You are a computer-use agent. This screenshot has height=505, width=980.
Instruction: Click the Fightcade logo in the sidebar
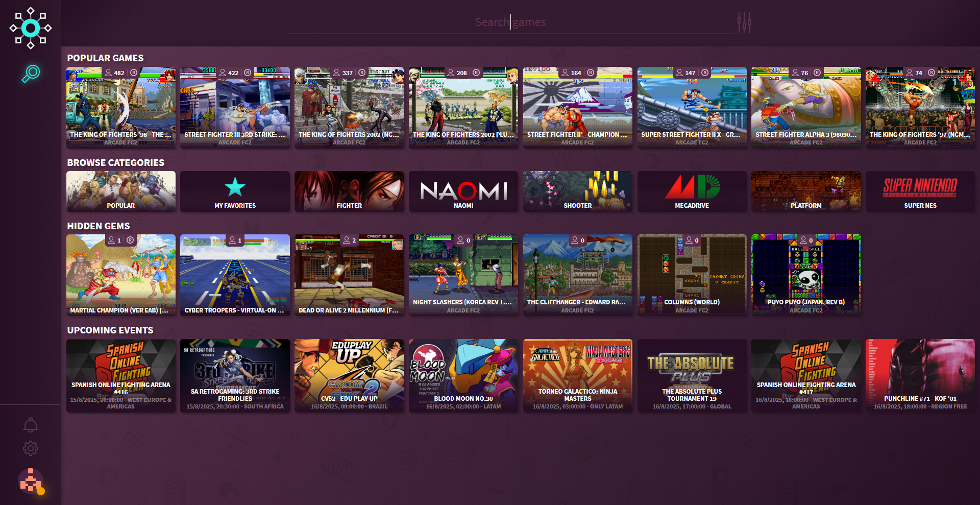pos(31,28)
